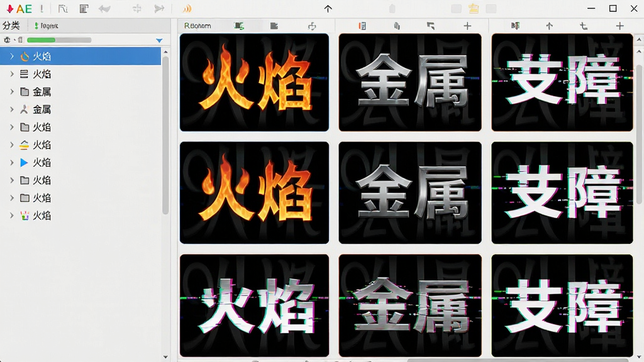Click the orange signal waves icon

[187, 9]
